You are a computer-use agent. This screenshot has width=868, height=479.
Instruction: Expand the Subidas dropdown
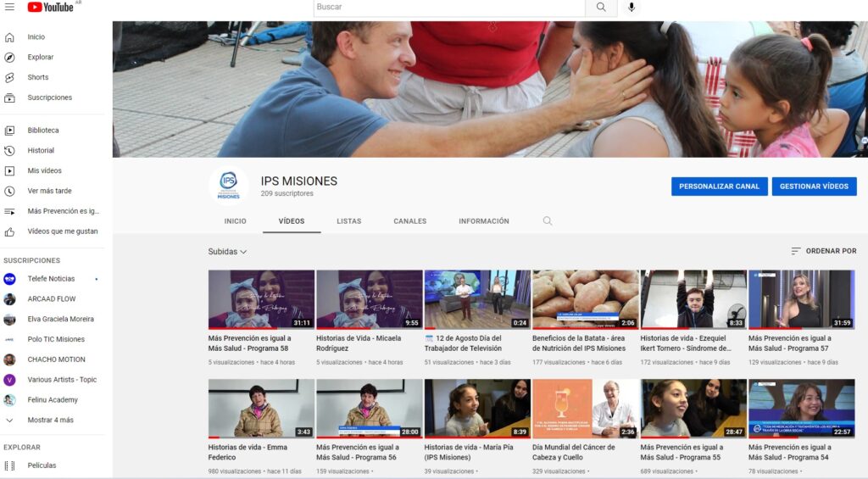click(x=227, y=252)
